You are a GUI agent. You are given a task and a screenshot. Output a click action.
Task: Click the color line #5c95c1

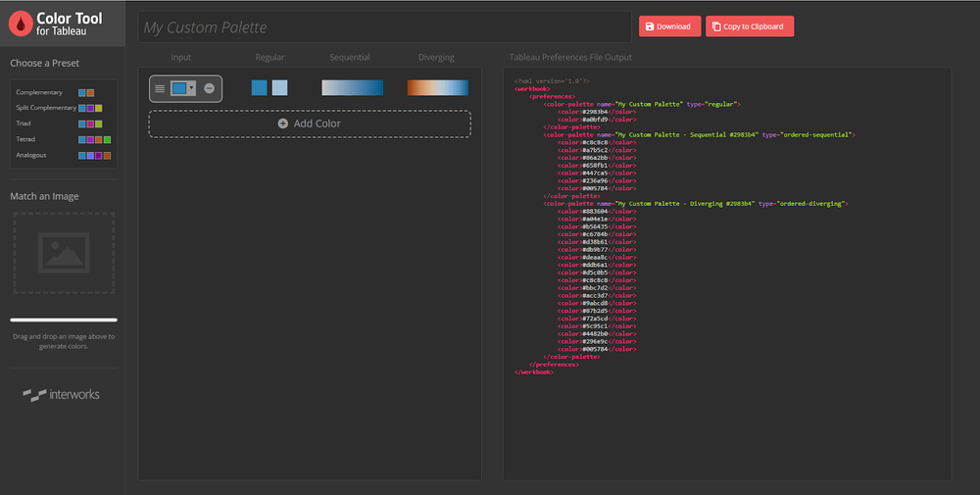tap(597, 326)
